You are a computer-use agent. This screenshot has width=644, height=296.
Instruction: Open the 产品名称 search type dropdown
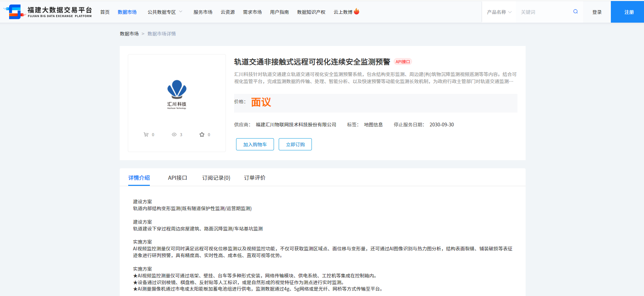(x=499, y=12)
